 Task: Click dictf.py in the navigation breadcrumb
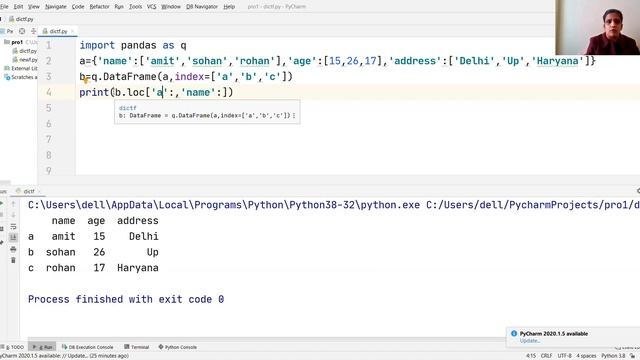click(21, 19)
